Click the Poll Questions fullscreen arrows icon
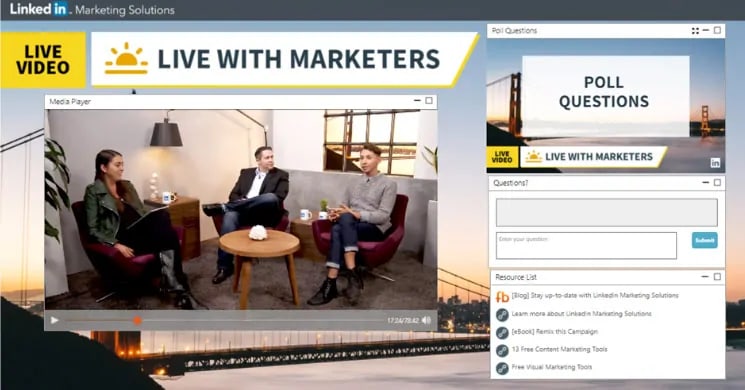745x390 pixels. click(x=695, y=31)
